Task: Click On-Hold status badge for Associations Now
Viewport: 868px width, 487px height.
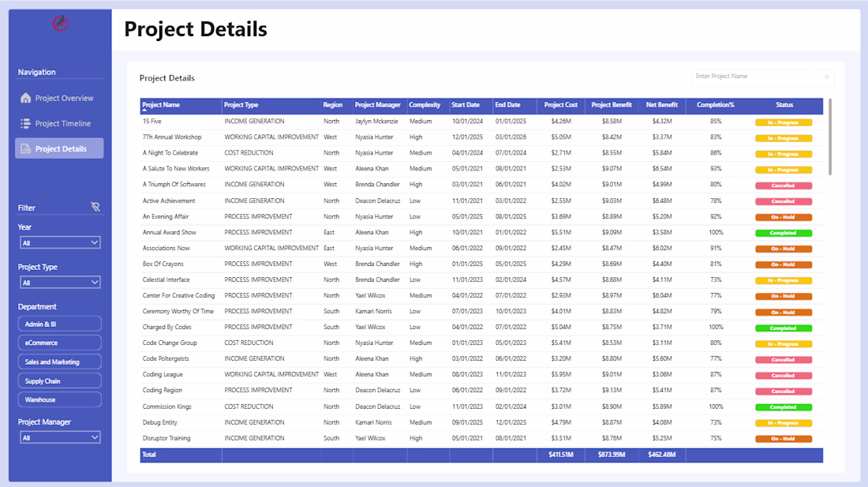Action: (x=784, y=249)
